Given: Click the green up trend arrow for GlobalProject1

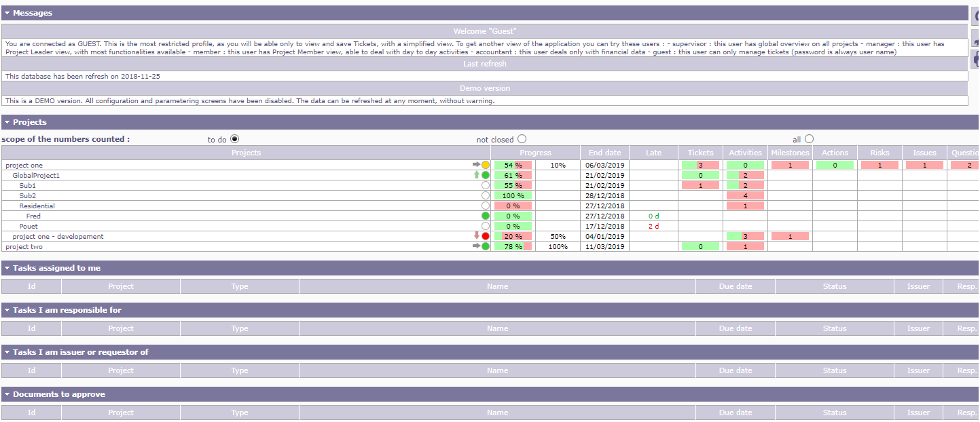Looking at the screenshot, I should tap(477, 175).
